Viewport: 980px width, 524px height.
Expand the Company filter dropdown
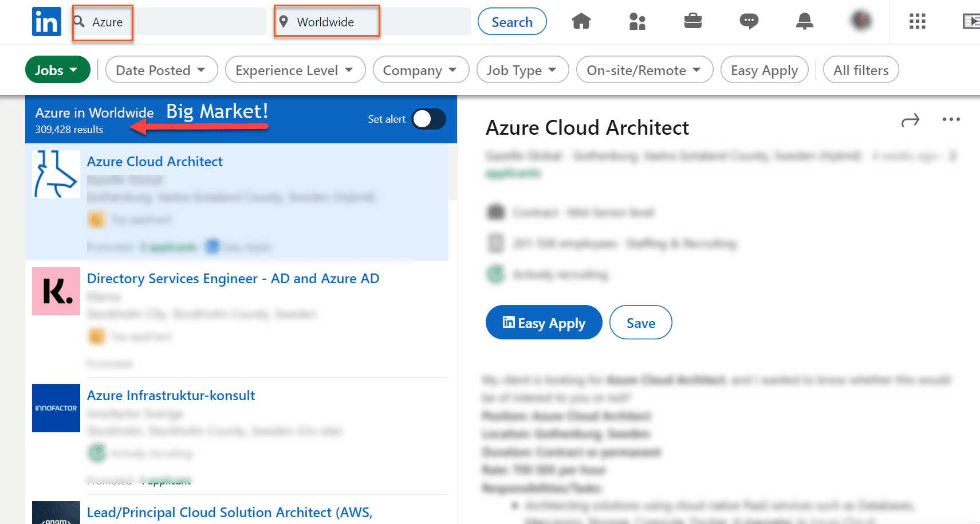[421, 70]
